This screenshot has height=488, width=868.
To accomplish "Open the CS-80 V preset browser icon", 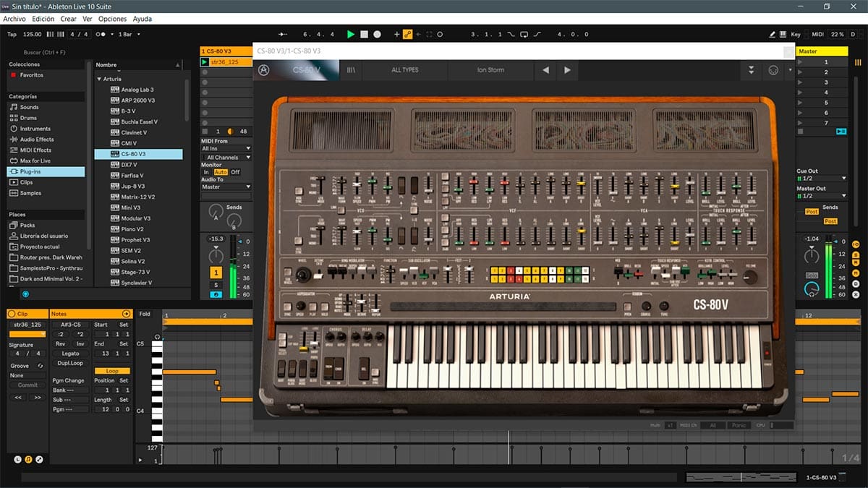I will pos(352,70).
